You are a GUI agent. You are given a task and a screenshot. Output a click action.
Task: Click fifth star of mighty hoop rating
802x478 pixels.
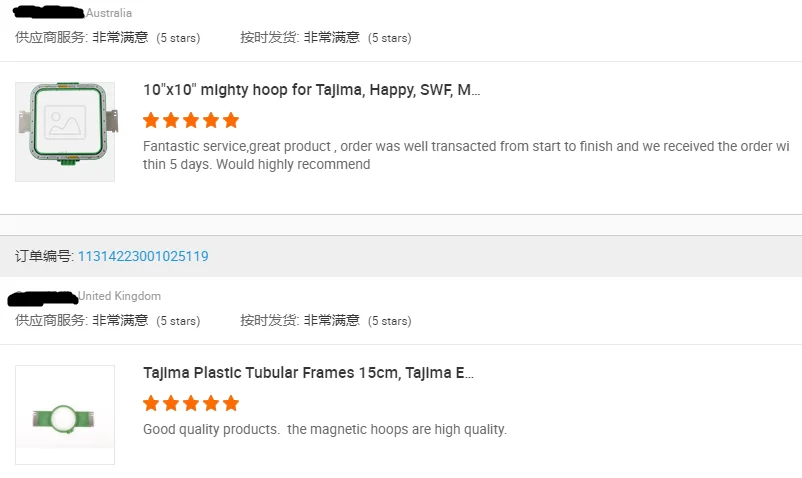pos(231,120)
